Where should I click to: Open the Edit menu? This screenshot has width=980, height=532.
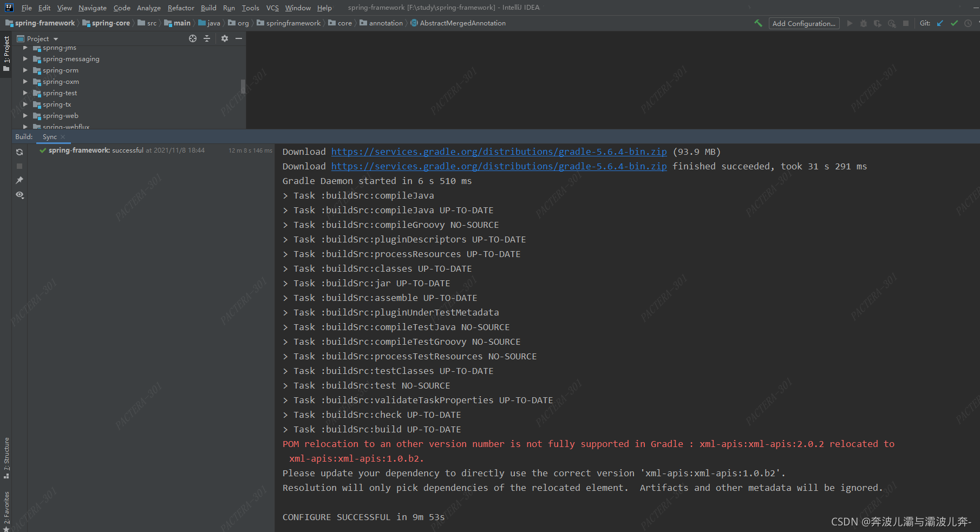[44, 8]
